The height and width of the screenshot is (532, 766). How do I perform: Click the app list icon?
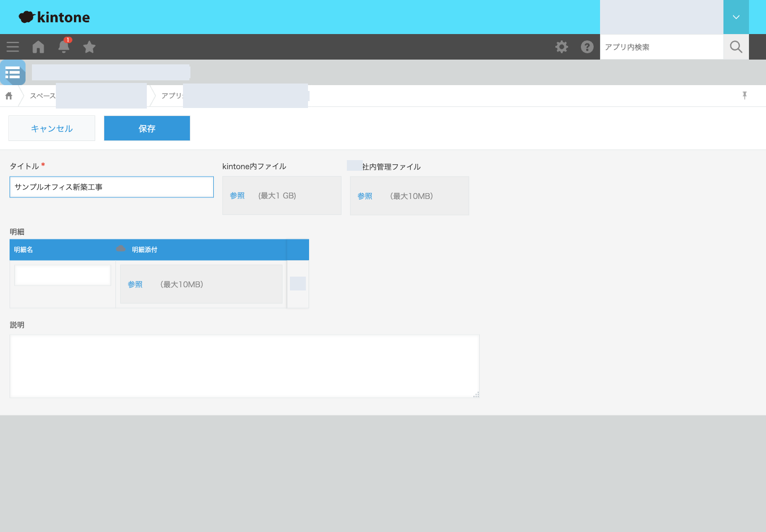tap(13, 72)
